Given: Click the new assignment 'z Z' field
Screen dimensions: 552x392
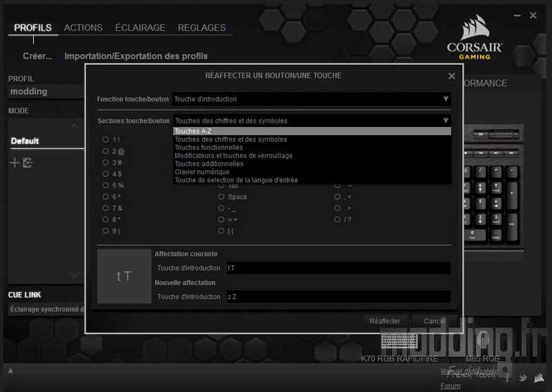Looking at the screenshot, I should [338, 297].
